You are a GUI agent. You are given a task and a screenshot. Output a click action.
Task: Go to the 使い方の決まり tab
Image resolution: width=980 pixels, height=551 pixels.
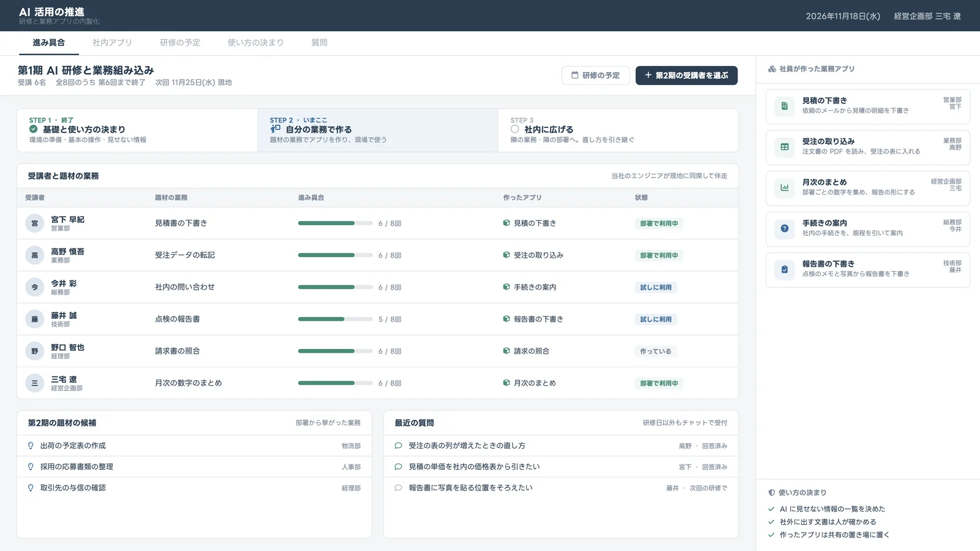tap(255, 43)
